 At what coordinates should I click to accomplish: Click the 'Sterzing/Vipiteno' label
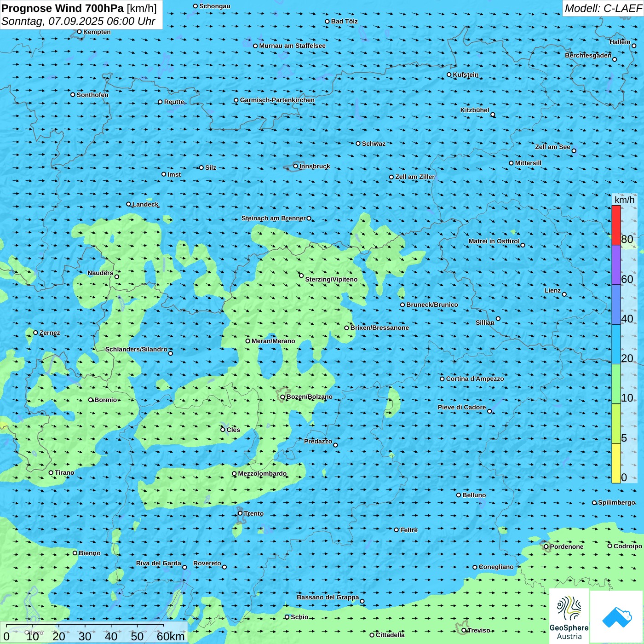point(331,279)
